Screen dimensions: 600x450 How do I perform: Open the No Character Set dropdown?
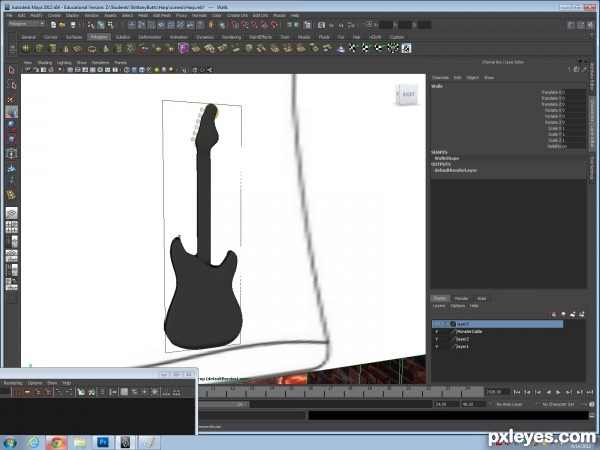coord(559,404)
